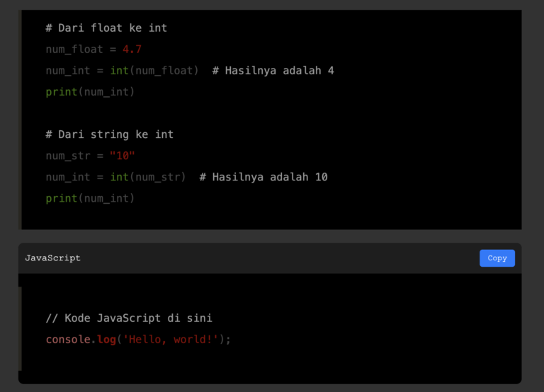Click the "// Kode JavaScript di sini" comment

tap(129, 318)
